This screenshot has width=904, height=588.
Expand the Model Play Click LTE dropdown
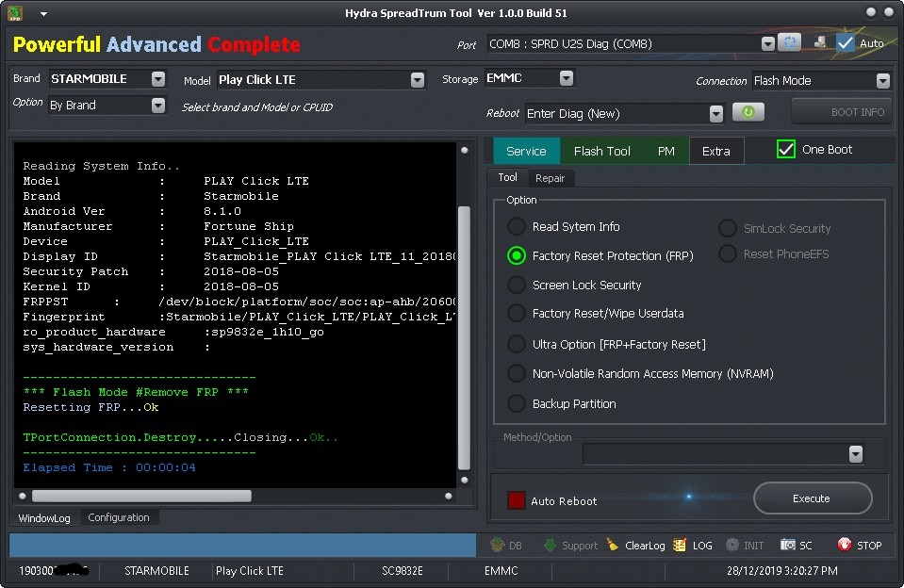(418, 79)
